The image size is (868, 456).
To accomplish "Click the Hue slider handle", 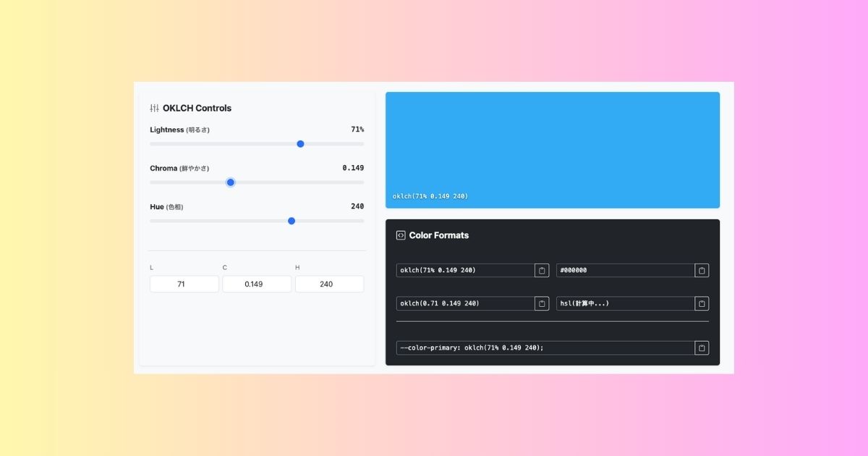I will click(x=292, y=221).
